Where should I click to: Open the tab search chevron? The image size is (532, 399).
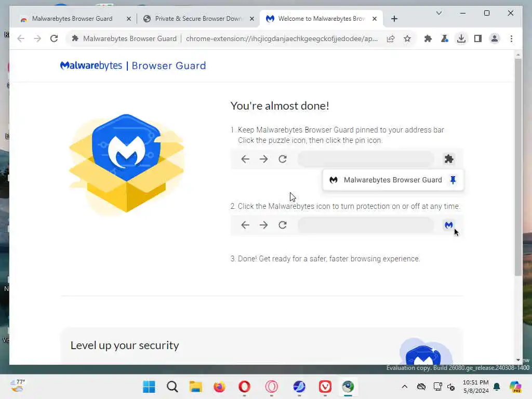tap(438, 13)
